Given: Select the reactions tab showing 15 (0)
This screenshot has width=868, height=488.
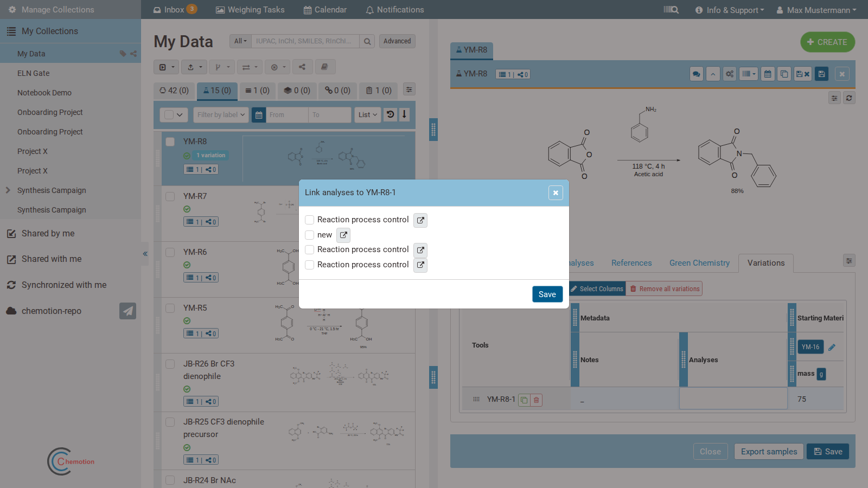Looking at the screenshot, I should pos(217,91).
